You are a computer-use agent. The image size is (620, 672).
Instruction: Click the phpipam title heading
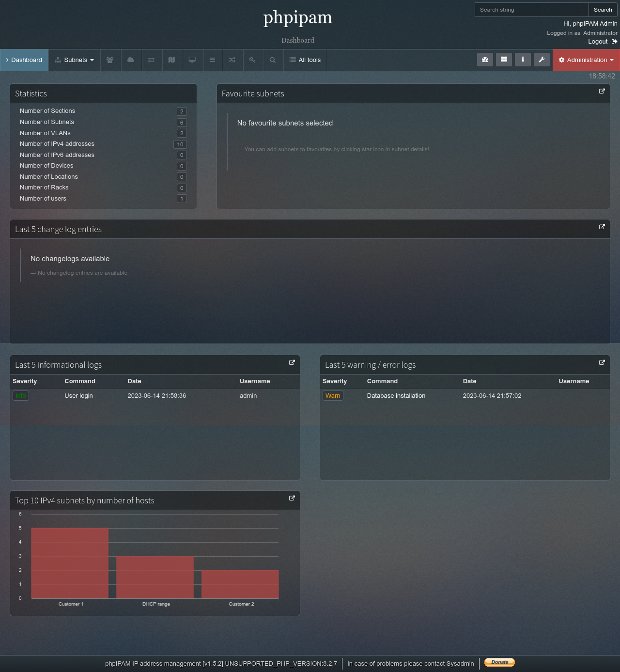click(298, 17)
